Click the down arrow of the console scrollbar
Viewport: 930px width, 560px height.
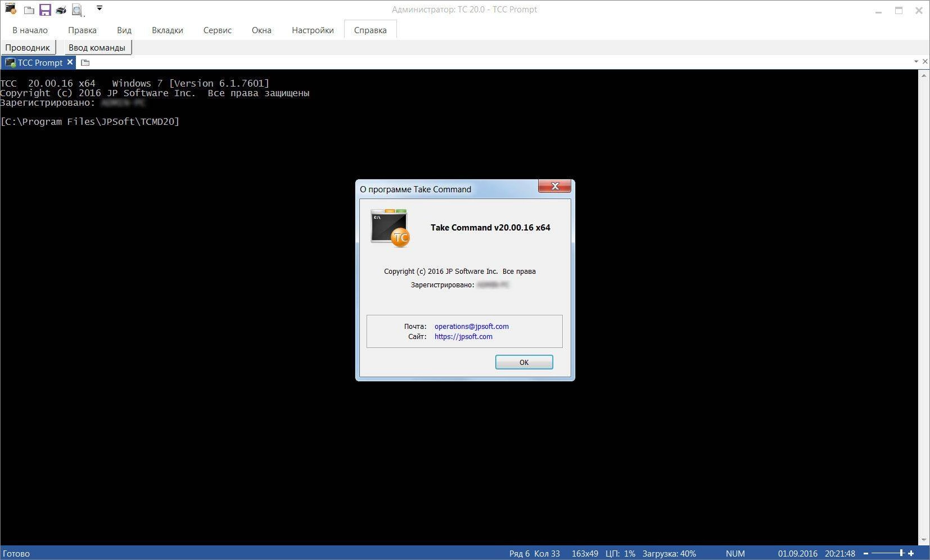click(924, 540)
